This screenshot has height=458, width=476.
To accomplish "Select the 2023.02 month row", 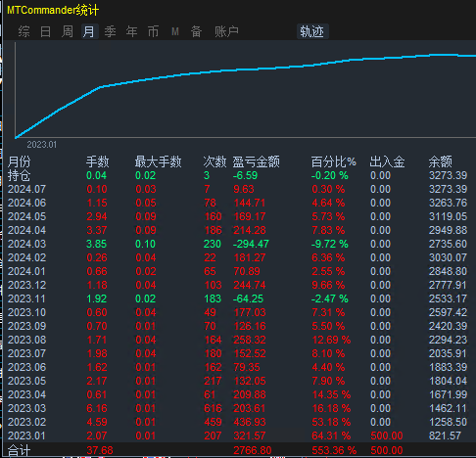I will [x=238, y=422].
